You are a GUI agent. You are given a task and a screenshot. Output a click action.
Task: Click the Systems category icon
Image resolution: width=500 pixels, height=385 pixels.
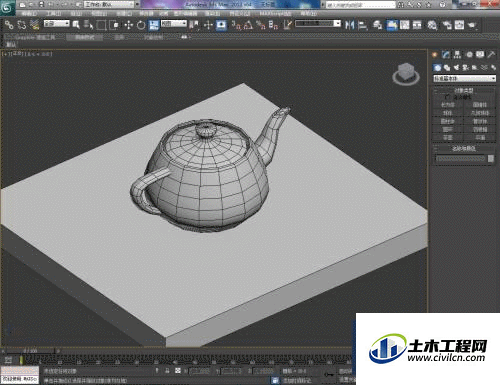(493, 68)
